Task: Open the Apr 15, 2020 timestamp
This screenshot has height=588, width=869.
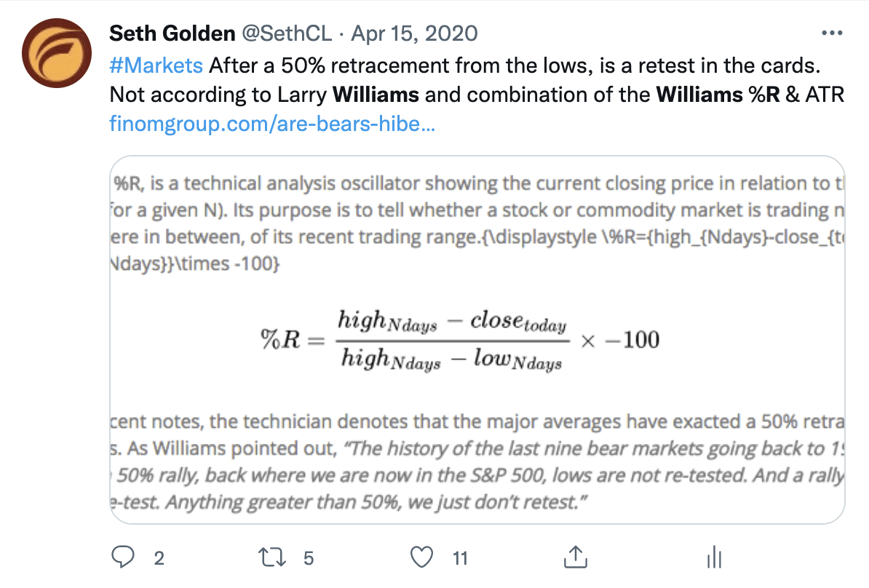Action: 416,33
